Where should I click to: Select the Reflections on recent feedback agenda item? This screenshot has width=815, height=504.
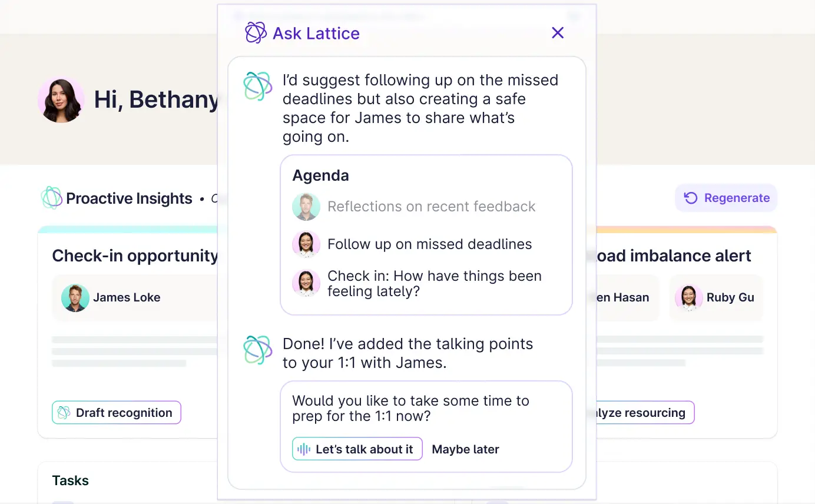(x=431, y=207)
